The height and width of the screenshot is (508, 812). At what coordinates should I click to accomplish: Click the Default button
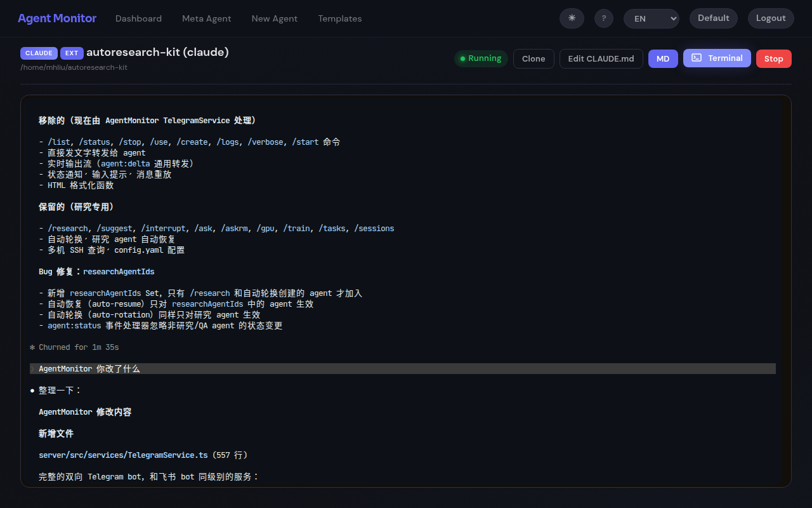(714, 18)
